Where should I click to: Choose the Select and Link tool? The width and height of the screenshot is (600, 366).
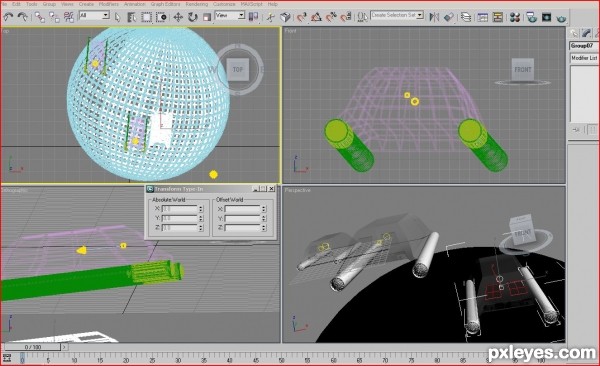(x=39, y=17)
